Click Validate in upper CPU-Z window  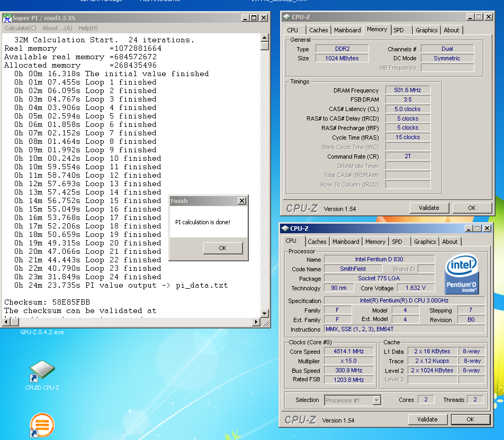tap(429, 208)
